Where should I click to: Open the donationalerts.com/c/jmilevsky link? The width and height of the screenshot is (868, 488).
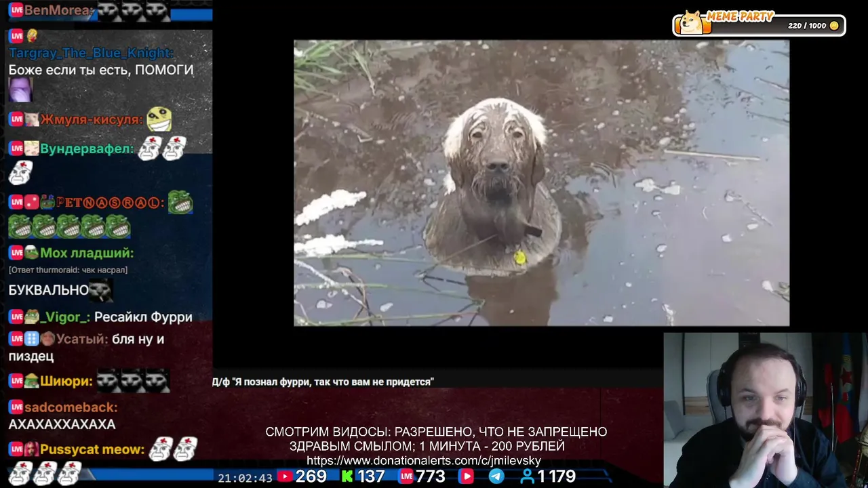[x=424, y=461]
